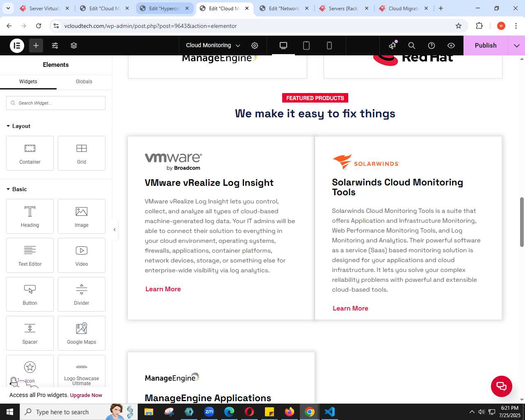This screenshot has width=525, height=420.
Task: Open the Elementor logo menu
Action: pos(17,46)
